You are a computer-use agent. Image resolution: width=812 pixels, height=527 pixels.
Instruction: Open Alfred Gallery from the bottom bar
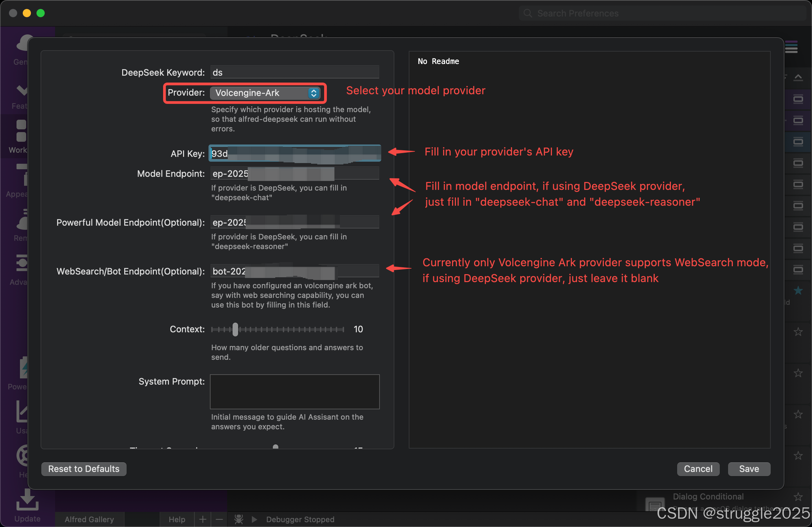(89, 519)
